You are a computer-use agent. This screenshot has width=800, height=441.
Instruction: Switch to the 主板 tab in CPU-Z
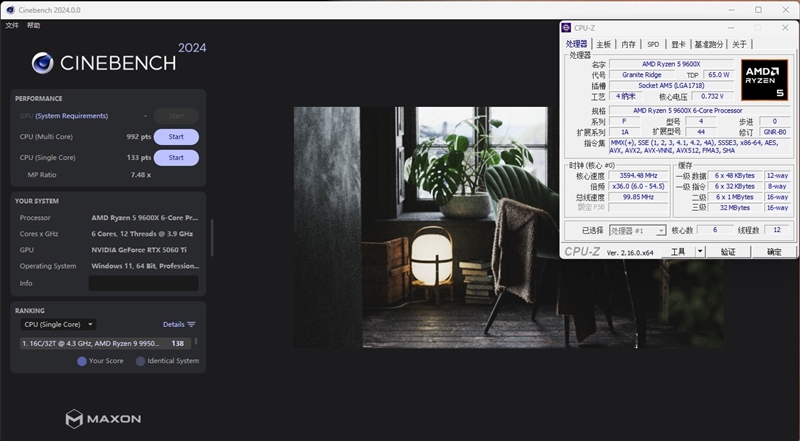tap(603, 44)
